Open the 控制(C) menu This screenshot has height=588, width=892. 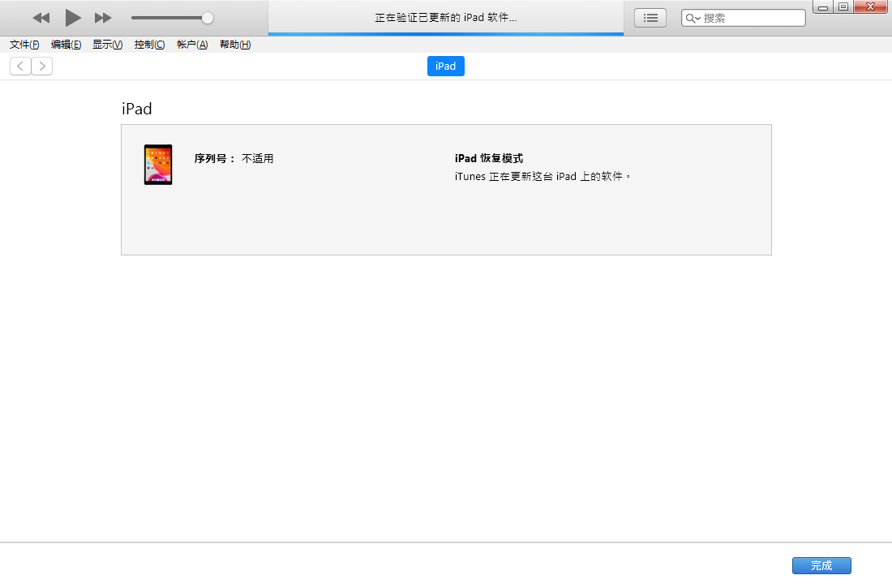[149, 45]
